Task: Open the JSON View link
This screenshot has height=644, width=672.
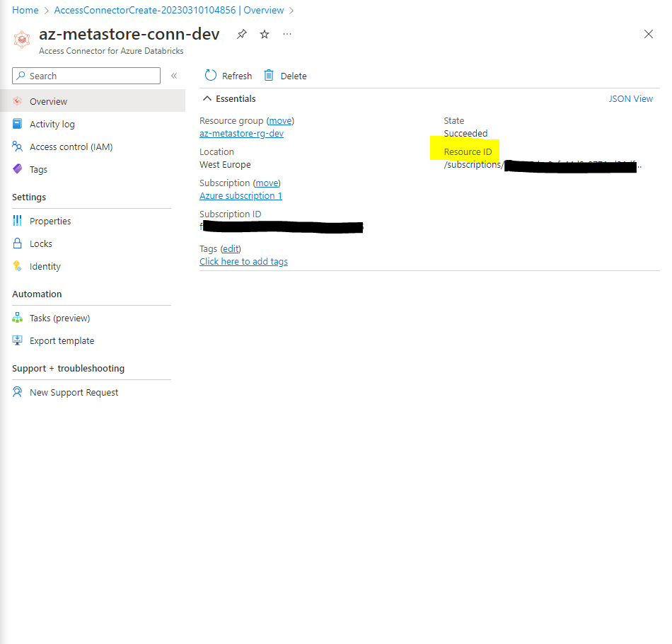Action: pos(630,98)
